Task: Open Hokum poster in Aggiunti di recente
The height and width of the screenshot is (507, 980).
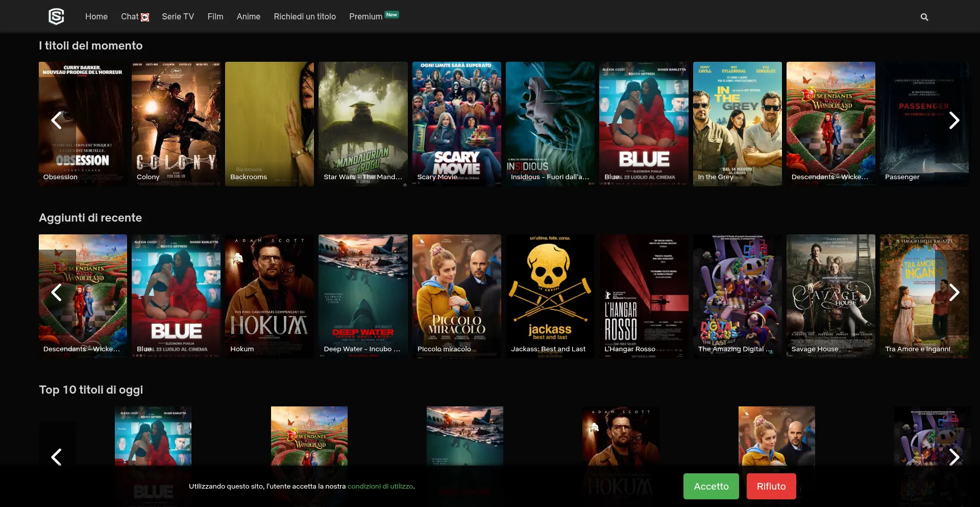Action: [x=269, y=296]
